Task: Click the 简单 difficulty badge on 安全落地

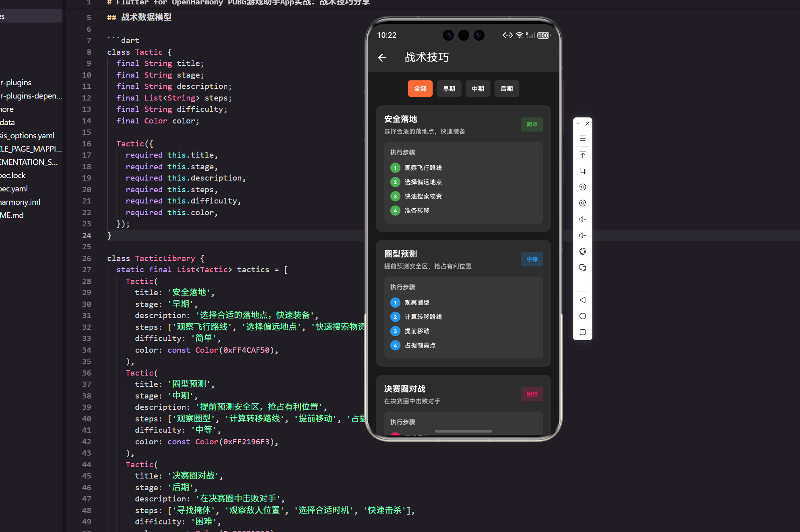Action: pos(532,125)
